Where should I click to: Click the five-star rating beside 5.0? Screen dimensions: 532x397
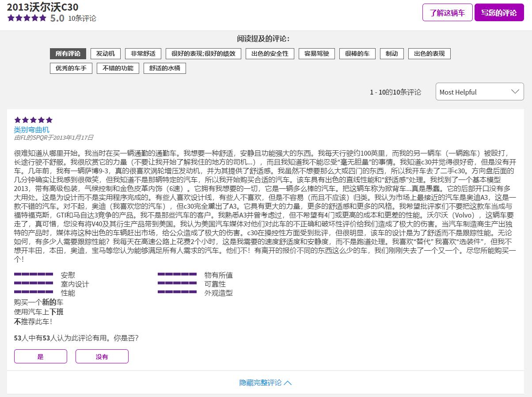tap(26, 18)
